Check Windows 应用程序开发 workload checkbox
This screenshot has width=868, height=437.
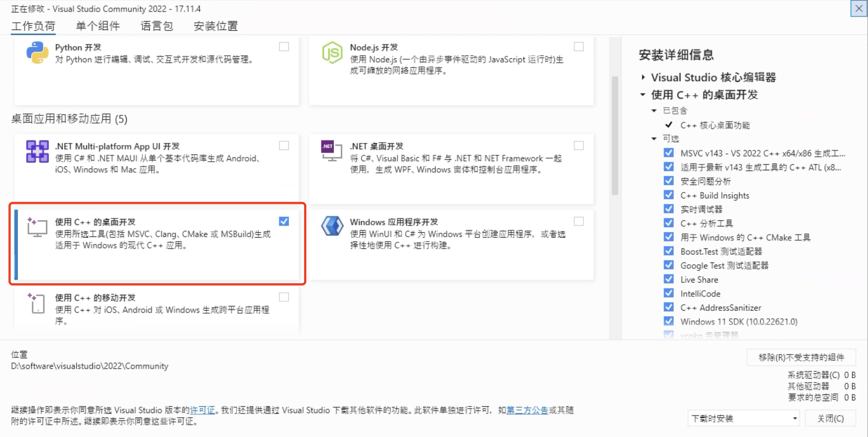(x=579, y=221)
